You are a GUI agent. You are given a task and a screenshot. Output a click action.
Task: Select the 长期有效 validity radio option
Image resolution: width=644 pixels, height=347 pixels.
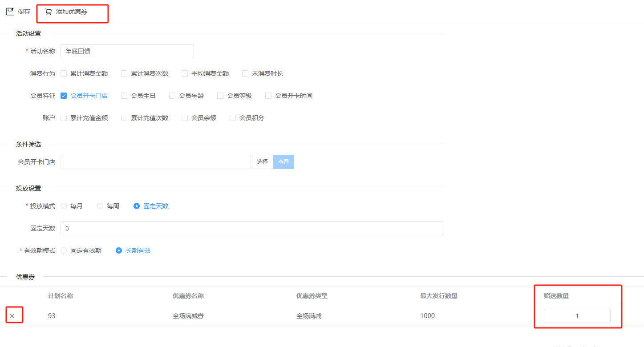(119, 250)
